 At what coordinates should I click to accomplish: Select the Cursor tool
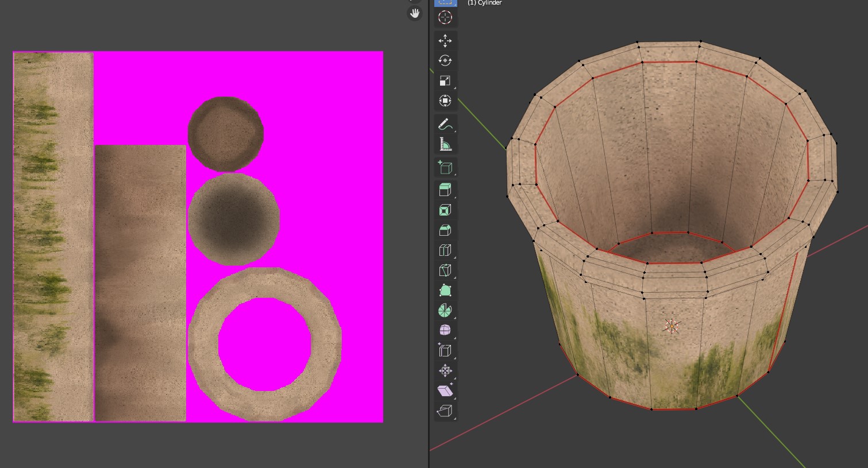coord(445,17)
